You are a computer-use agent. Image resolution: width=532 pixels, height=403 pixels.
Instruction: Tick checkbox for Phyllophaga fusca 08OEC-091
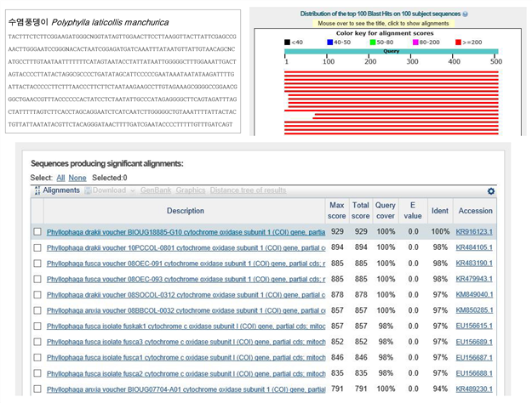click(x=37, y=263)
